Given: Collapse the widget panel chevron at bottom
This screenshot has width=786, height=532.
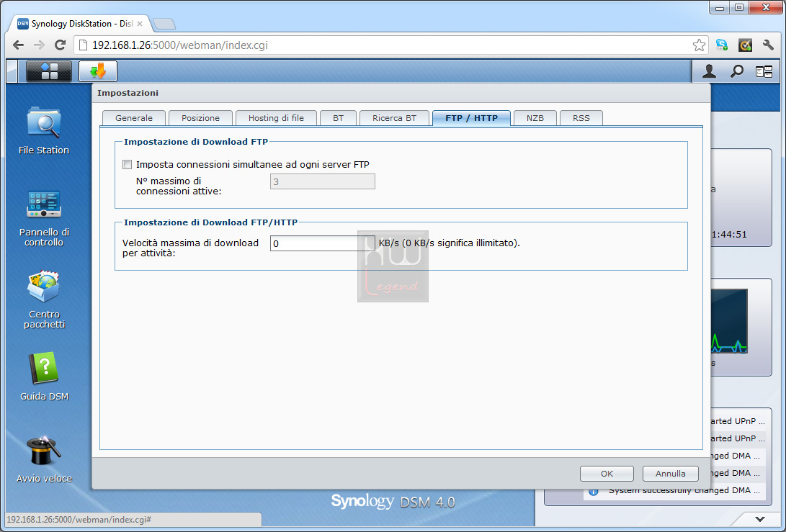Looking at the screenshot, I should pyautogui.click(x=760, y=519).
